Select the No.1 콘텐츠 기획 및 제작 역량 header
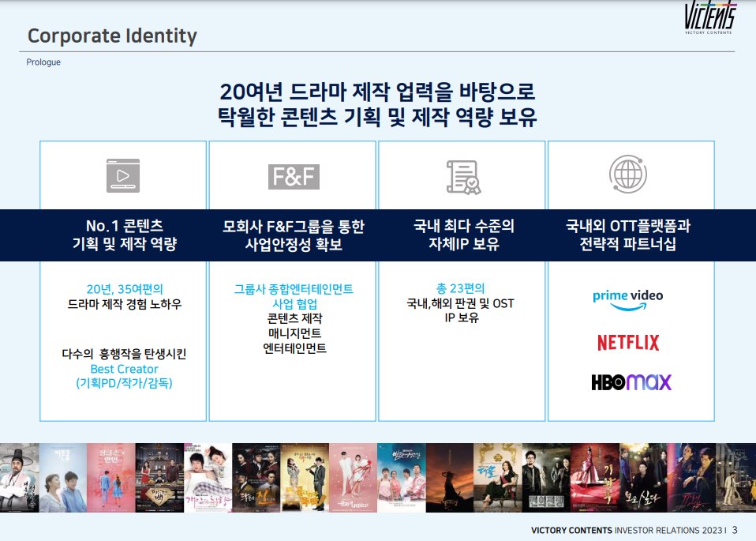Screen dimensions: 756x541 (x=122, y=235)
